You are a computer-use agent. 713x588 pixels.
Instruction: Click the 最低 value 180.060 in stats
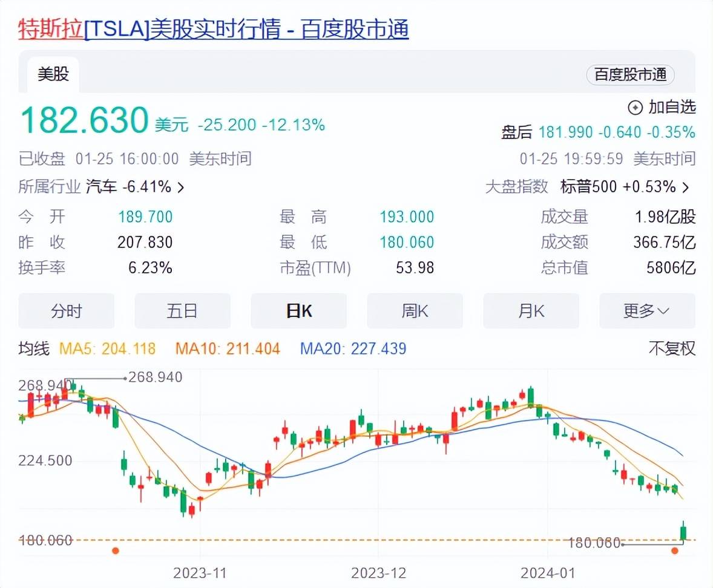407,243
